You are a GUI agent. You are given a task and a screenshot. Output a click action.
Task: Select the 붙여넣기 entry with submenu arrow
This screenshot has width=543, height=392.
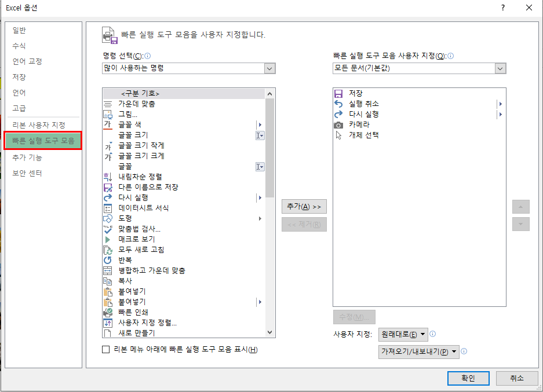[184, 302]
